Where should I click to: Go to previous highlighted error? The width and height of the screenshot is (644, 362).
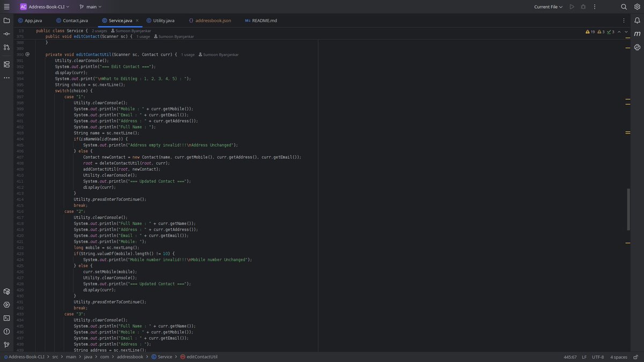(619, 32)
